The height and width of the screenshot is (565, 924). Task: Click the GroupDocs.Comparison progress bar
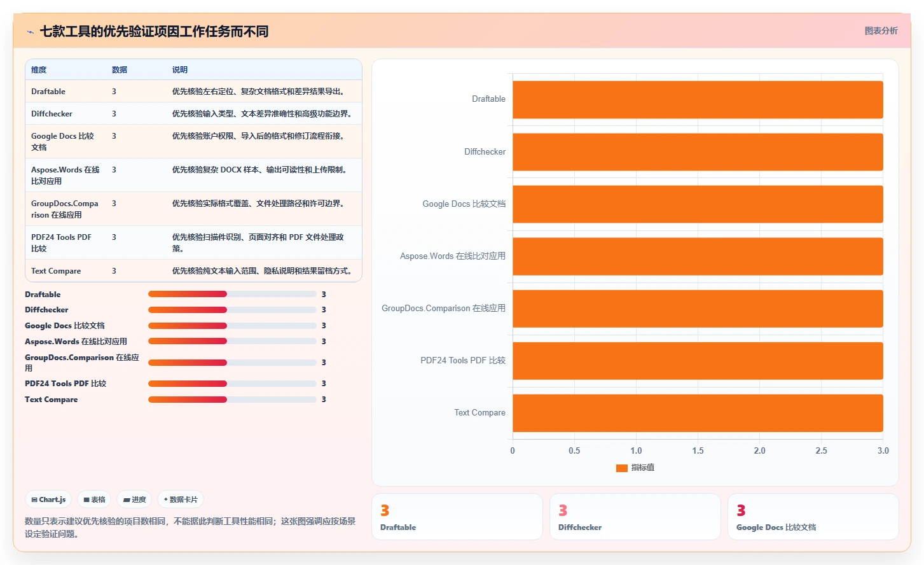pos(232,363)
